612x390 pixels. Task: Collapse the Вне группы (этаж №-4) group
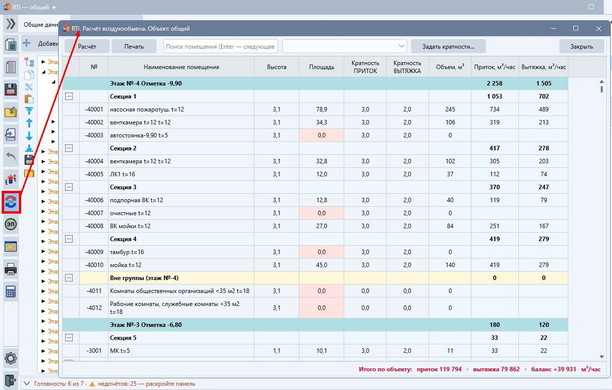click(69, 278)
